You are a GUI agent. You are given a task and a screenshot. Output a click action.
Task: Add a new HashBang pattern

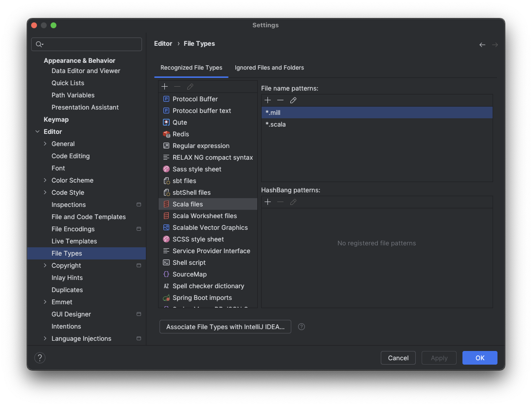coord(267,202)
